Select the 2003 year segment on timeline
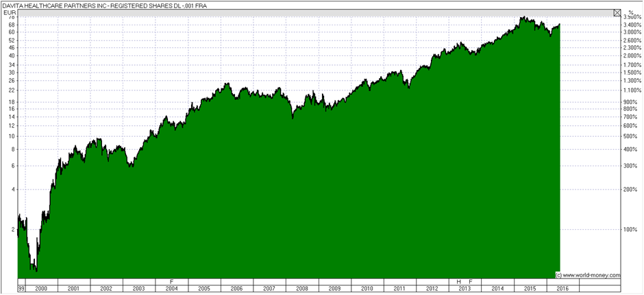The width and height of the screenshot is (644, 295). [139, 289]
